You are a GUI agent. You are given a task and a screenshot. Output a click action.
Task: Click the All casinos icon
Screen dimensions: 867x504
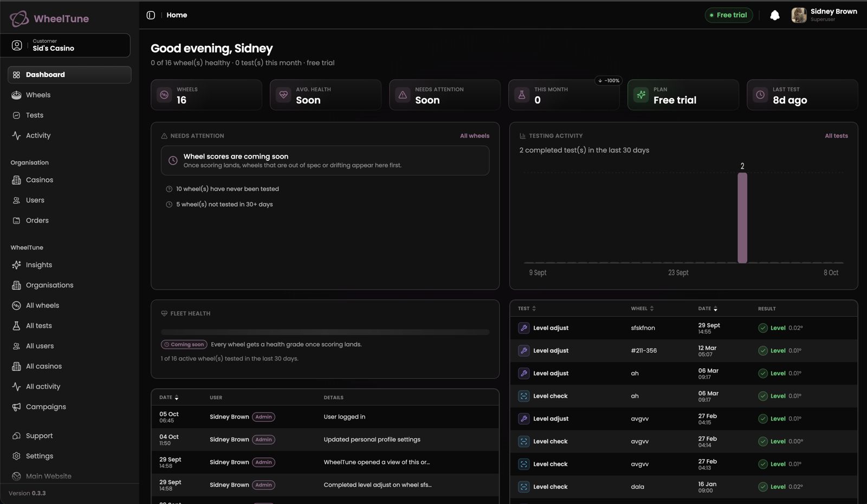click(x=16, y=366)
